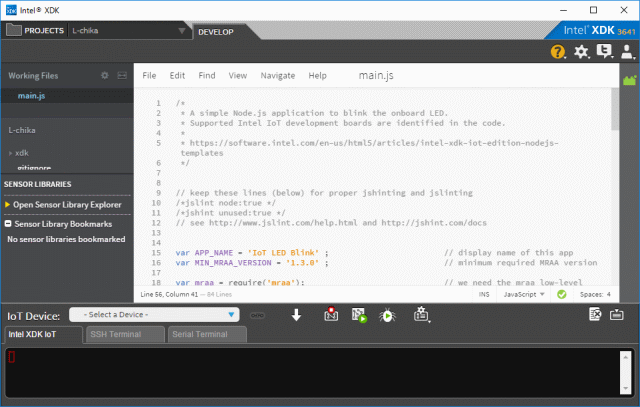Click the editor vertical scrollbar thumb
640x407 pixels.
click(615, 109)
